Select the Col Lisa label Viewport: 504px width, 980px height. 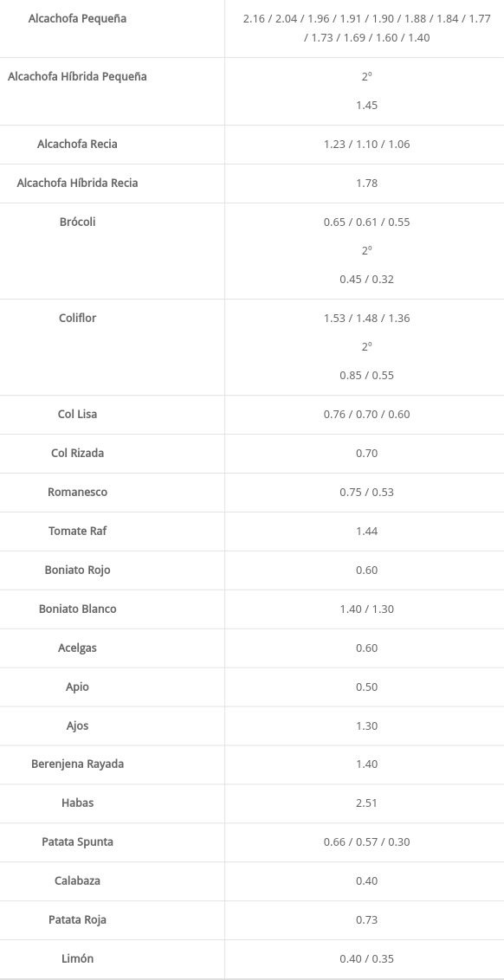point(78,414)
